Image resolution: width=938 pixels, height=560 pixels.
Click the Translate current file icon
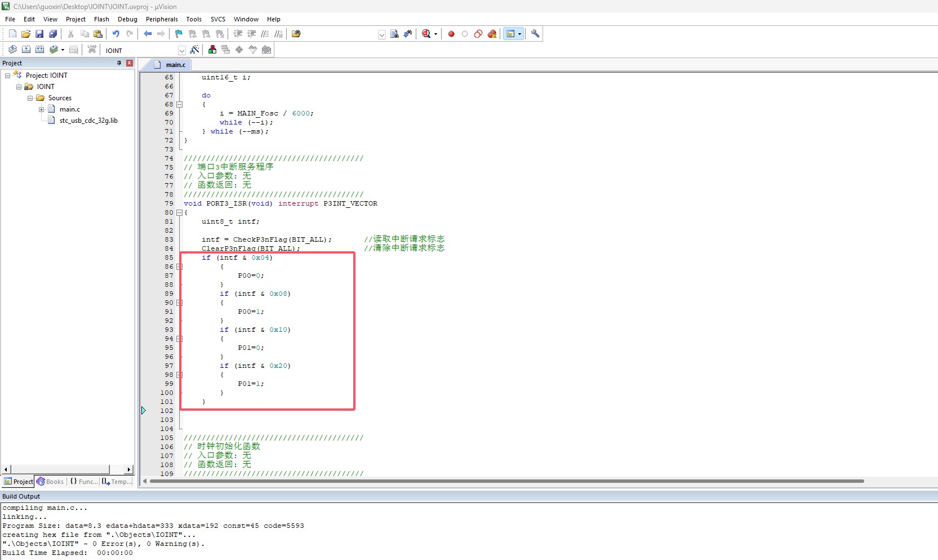[12, 50]
